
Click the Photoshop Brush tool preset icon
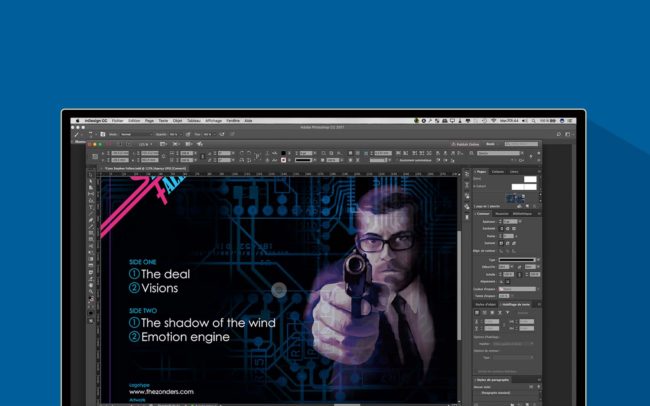77,134
